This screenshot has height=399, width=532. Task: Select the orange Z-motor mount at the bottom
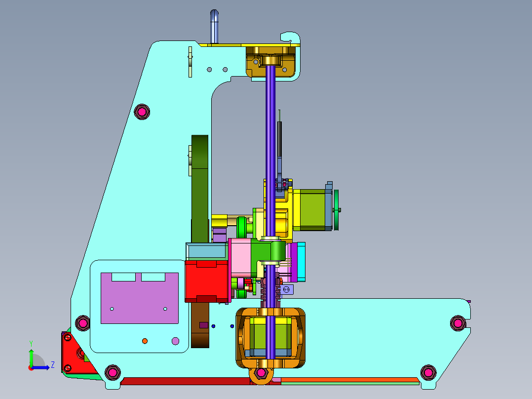(x=270, y=338)
